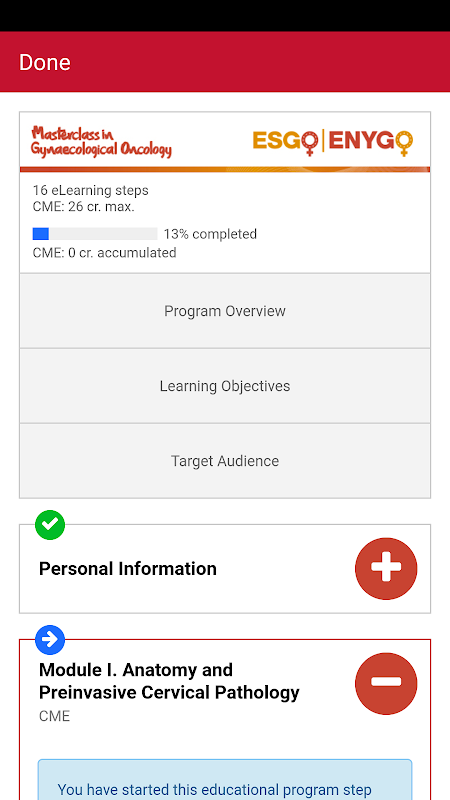Image resolution: width=450 pixels, height=800 pixels.
Task: Open the Target Audience section
Action: click(x=225, y=461)
